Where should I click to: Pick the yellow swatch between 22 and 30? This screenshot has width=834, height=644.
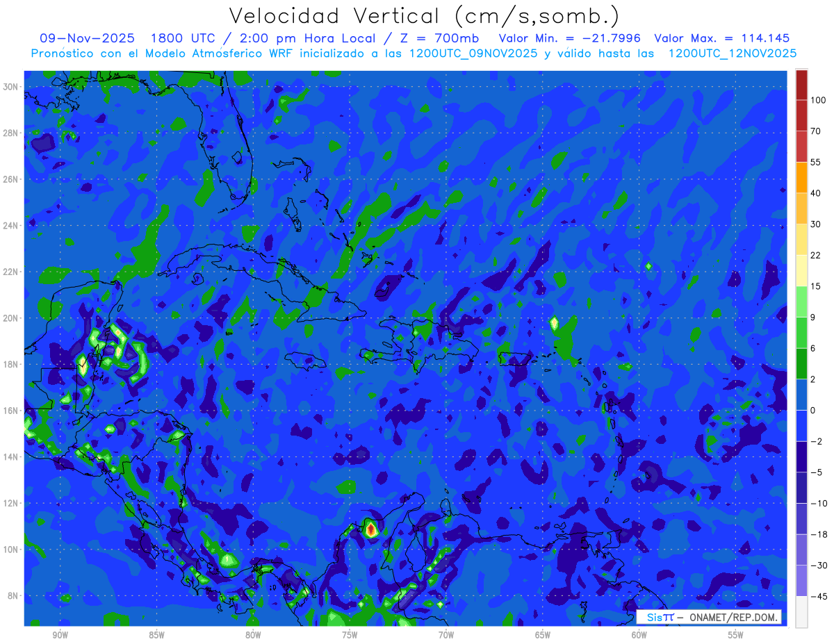[x=801, y=240]
